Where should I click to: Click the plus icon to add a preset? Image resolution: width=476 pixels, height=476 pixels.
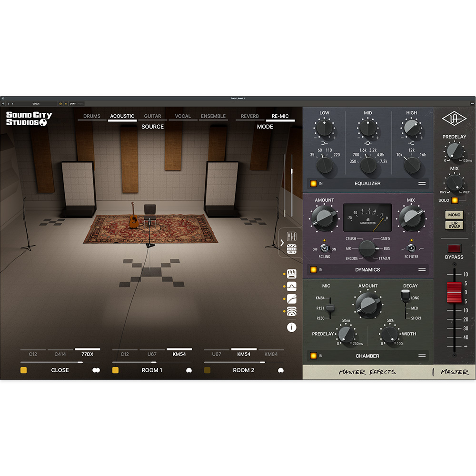pos(3,104)
